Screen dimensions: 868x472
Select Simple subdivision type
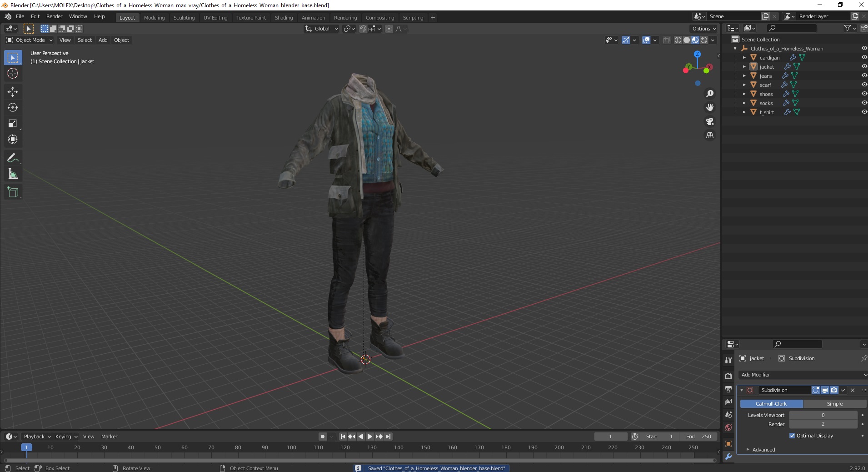pos(835,404)
